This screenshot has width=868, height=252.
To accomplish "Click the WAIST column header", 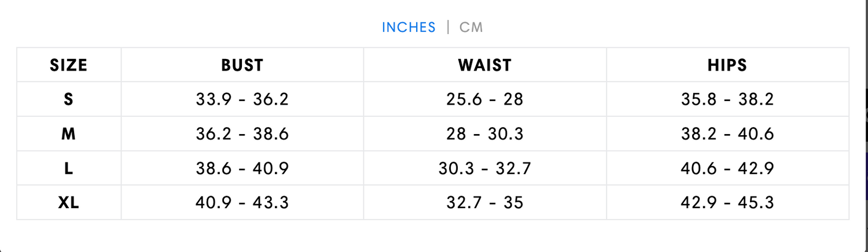I will [485, 65].
